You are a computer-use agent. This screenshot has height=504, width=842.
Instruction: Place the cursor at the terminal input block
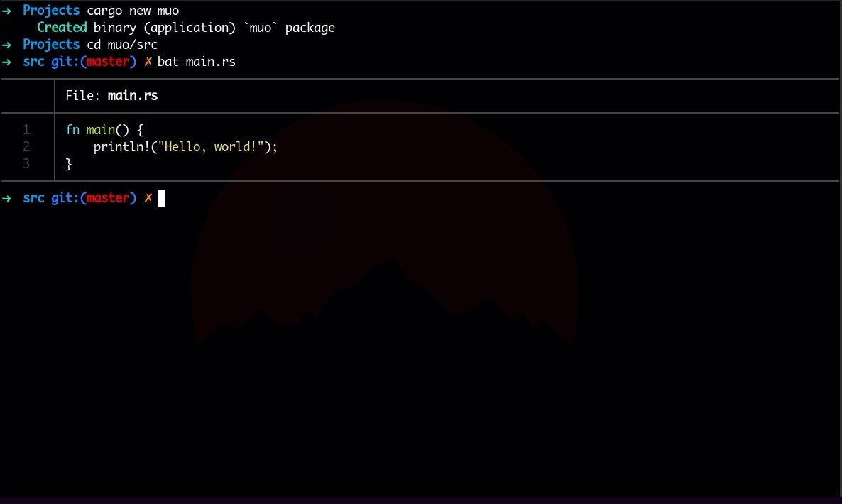pyautogui.click(x=163, y=198)
